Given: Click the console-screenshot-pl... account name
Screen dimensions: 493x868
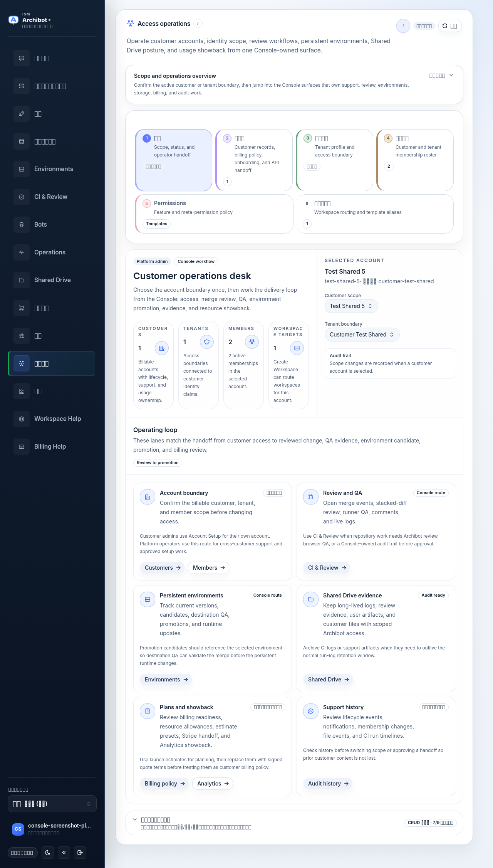Looking at the screenshot, I should [x=59, y=826].
